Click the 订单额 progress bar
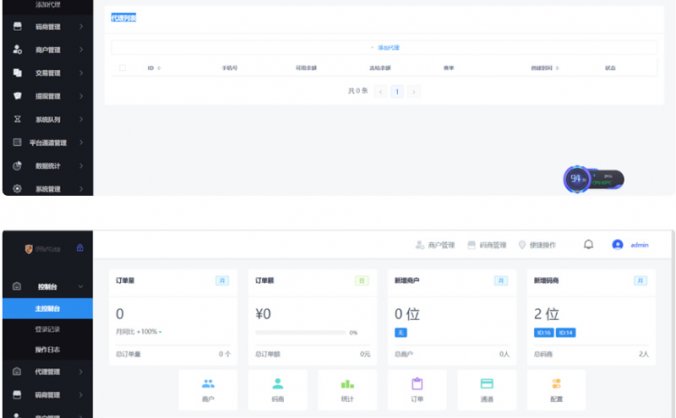This screenshot has width=676, height=418. click(x=300, y=332)
